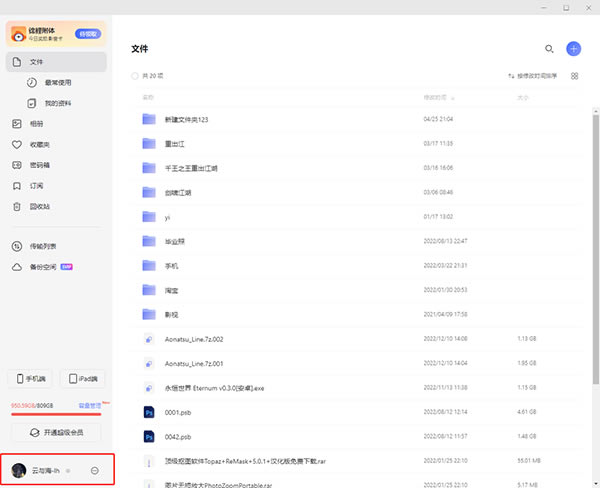Click the search magnifier icon

[549, 48]
